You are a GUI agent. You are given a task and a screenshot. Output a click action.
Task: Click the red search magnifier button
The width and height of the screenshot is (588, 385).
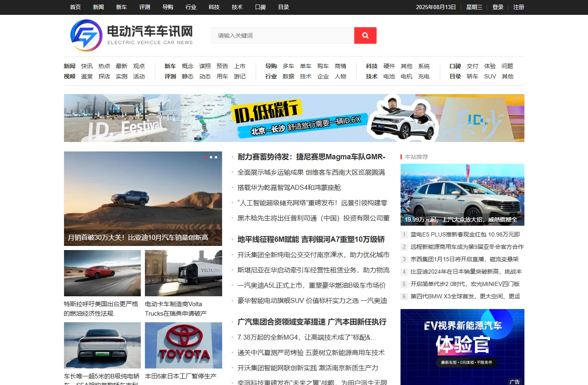[365, 35]
